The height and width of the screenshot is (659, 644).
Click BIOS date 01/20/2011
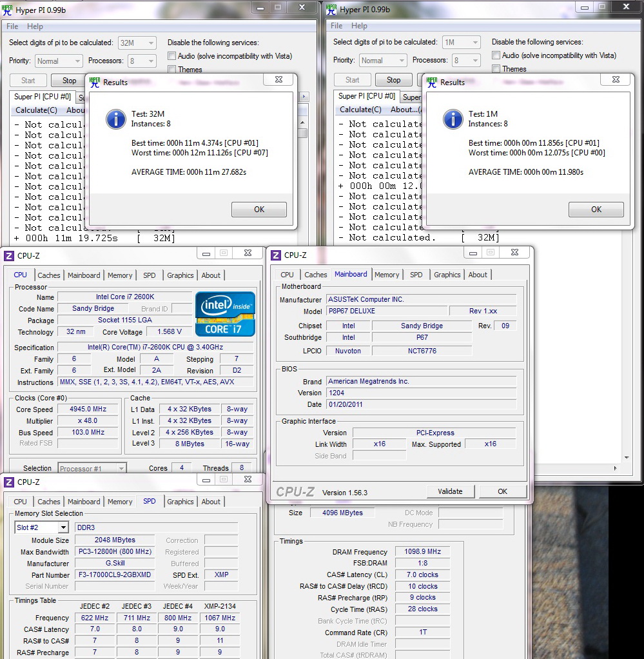pyautogui.click(x=422, y=404)
